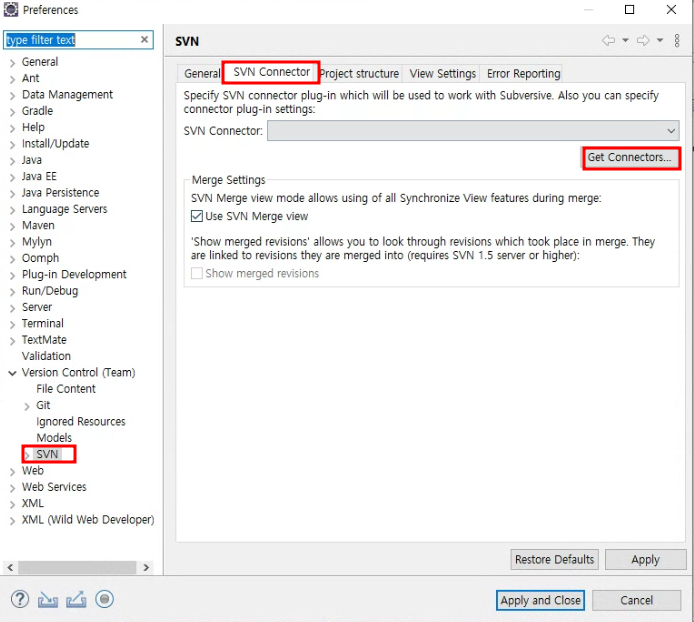Navigate back with the left arrow icon

[609, 41]
